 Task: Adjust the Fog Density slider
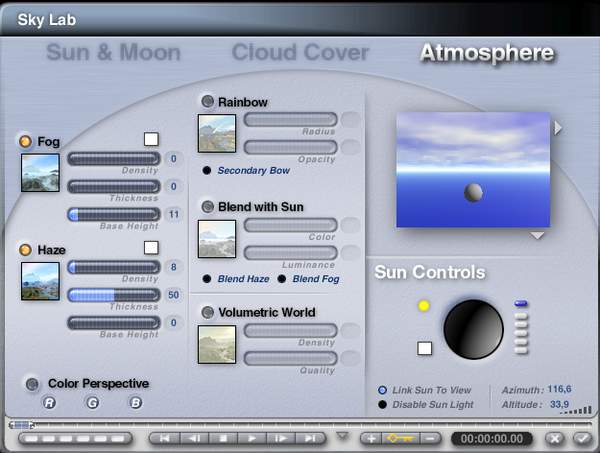pos(114,159)
